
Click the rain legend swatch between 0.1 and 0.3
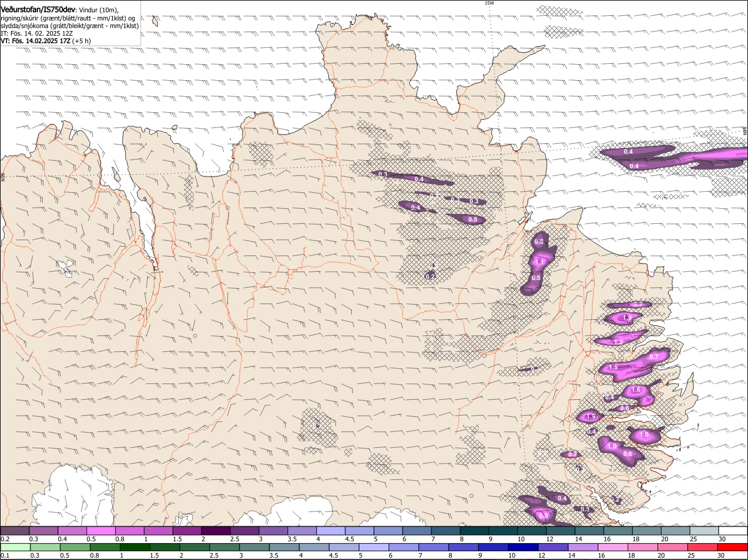pos(15,547)
